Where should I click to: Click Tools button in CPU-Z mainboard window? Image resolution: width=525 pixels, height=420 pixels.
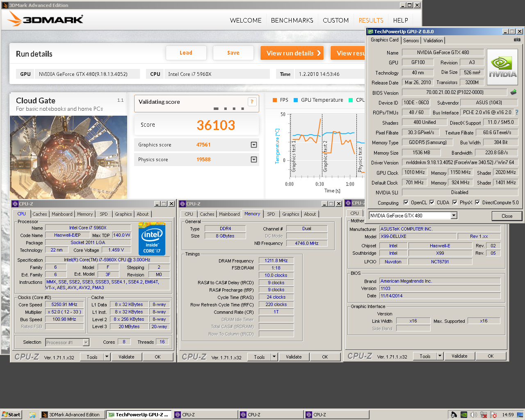(425, 356)
